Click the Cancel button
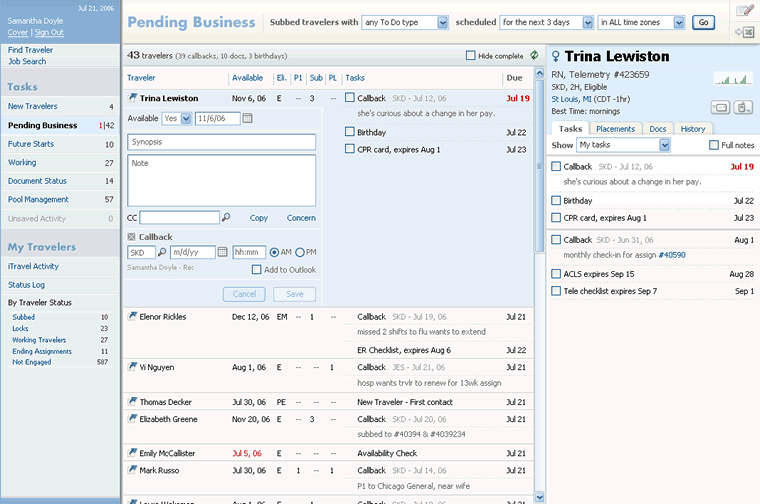Image resolution: width=760 pixels, height=504 pixels. click(x=244, y=294)
